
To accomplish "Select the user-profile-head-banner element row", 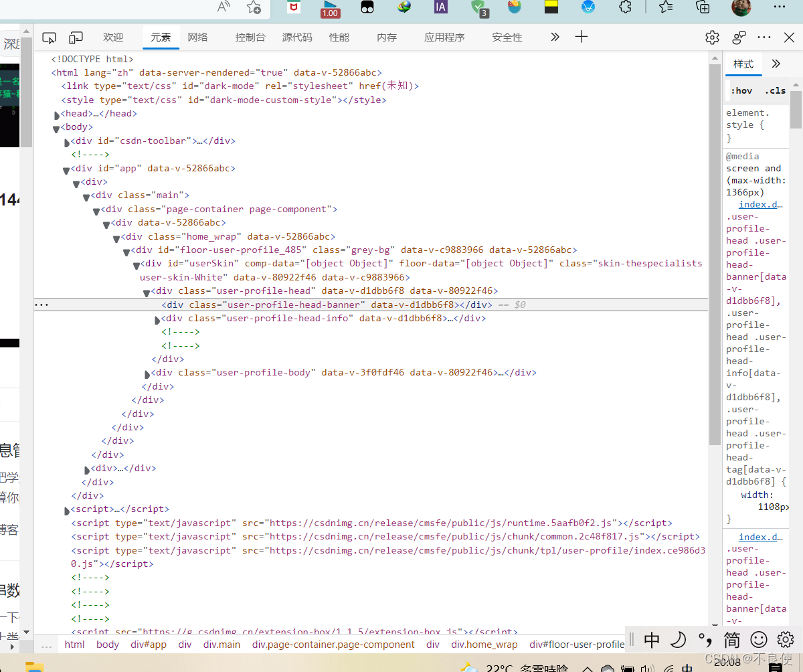I will tap(371, 305).
